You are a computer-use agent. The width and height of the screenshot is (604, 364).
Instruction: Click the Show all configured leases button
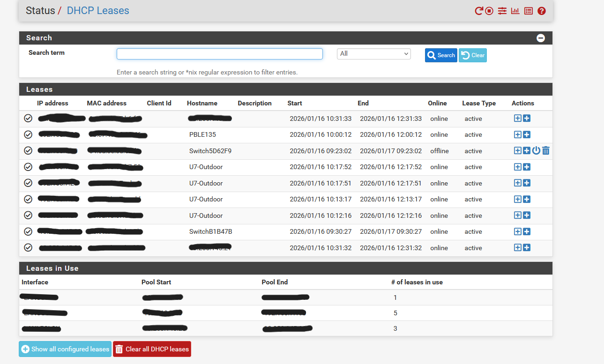(x=65, y=349)
